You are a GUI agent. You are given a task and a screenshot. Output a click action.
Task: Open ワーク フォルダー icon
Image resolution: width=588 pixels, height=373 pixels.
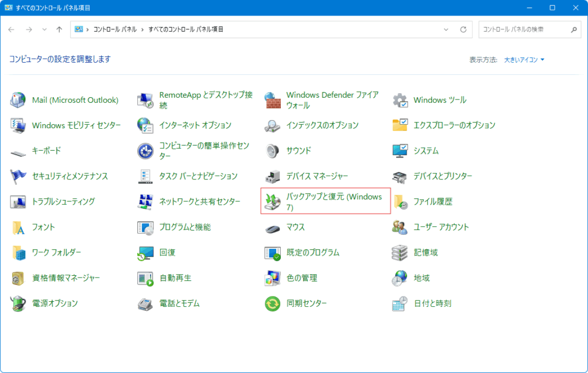[x=18, y=252]
